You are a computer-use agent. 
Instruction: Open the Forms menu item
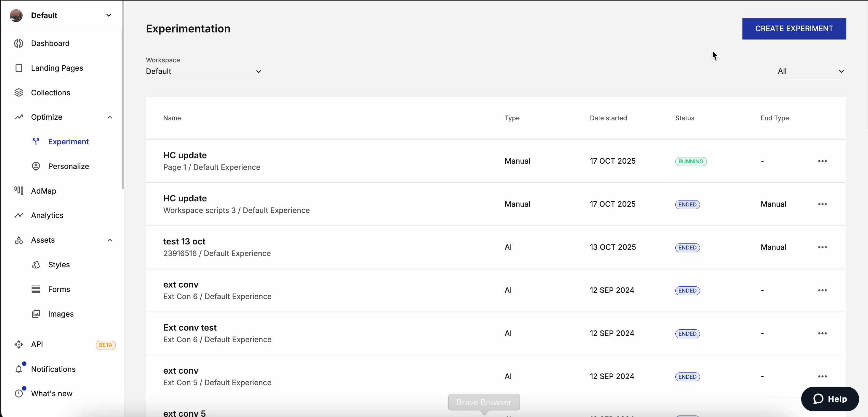(59, 290)
